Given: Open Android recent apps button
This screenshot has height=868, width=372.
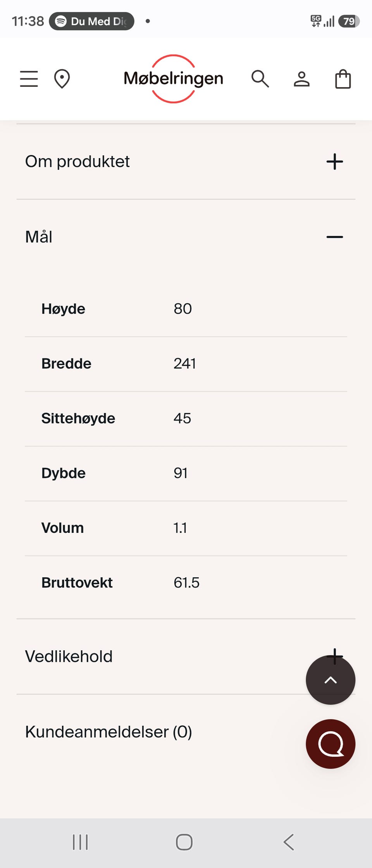Looking at the screenshot, I should [80, 842].
